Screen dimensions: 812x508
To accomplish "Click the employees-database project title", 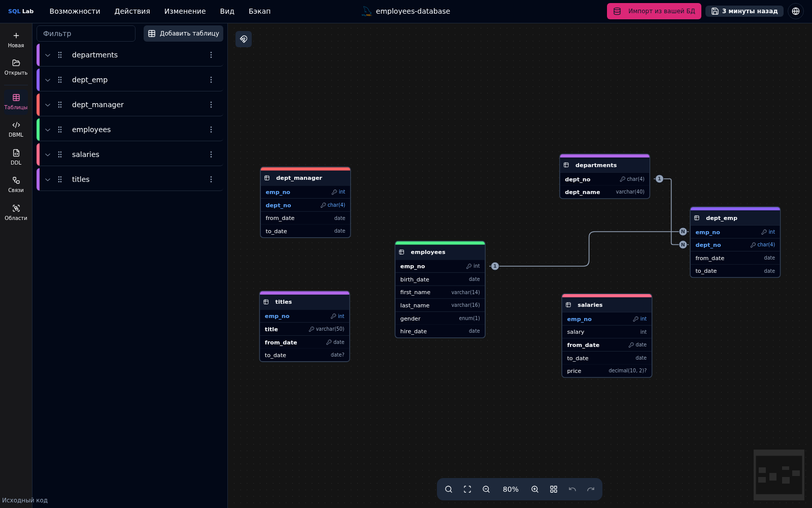I will click(x=413, y=11).
